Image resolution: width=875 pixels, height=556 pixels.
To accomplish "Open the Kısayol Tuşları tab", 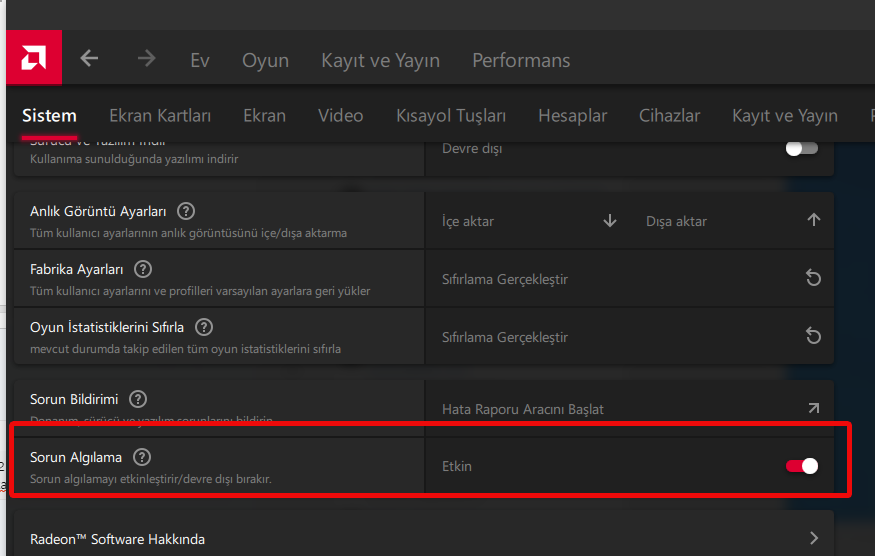I will coord(451,115).
